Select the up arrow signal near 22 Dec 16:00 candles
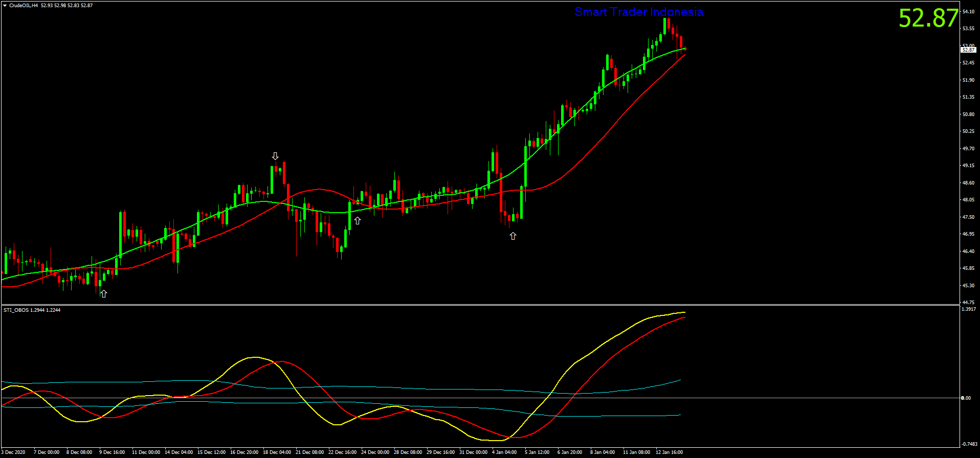Viewport: 980px width, 458px height. point(358,220)
